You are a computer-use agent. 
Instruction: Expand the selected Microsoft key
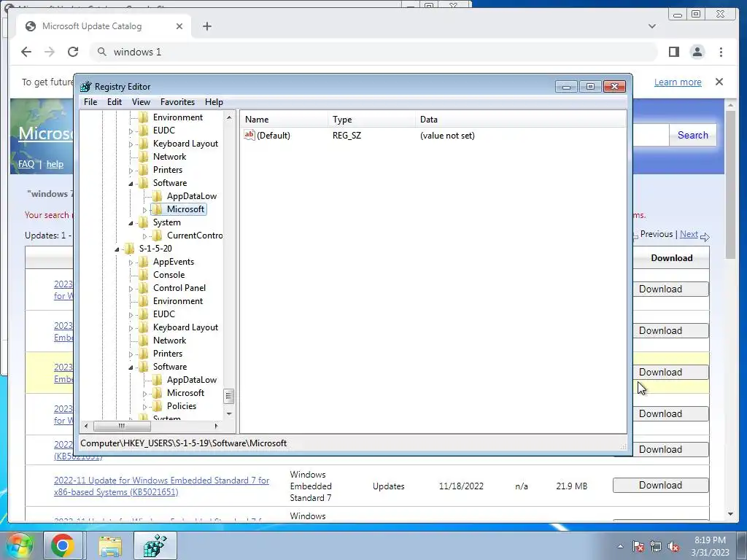click(145, 210)
